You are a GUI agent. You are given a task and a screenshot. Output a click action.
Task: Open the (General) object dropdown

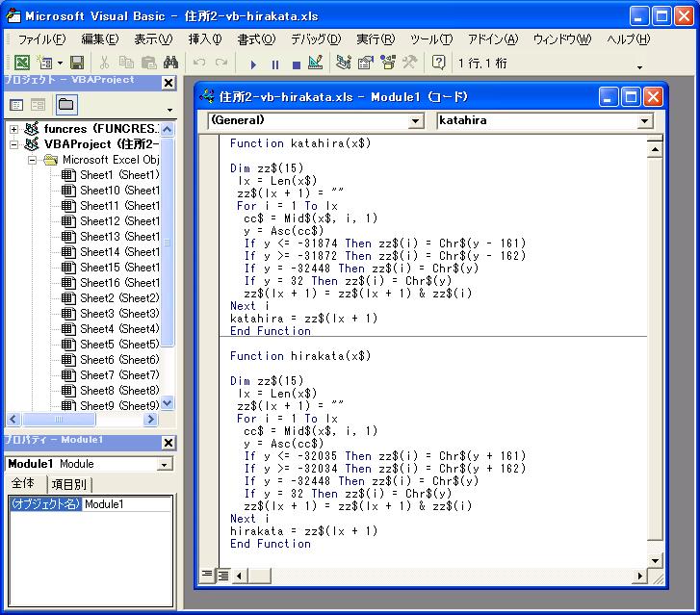pyautogui.click(x=416, y=121)
